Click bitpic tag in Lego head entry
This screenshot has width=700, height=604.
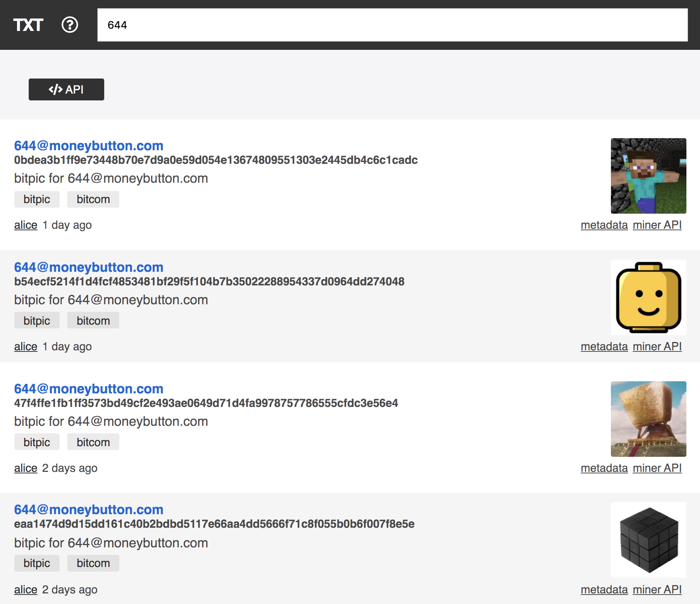click(37, 320)
